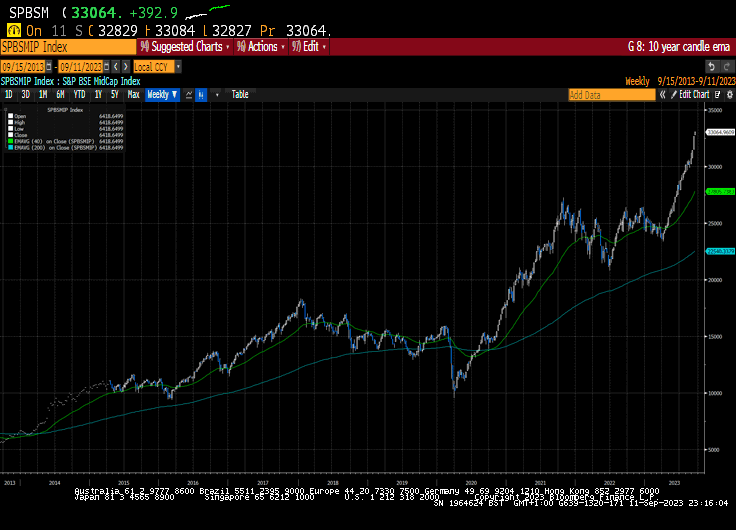Open the chart notes export icon
Screen dimensions: 736x530
coord(717,95)
